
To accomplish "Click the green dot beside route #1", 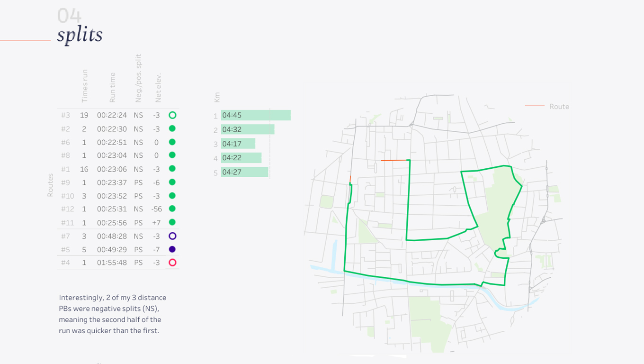I will [172, 169].
